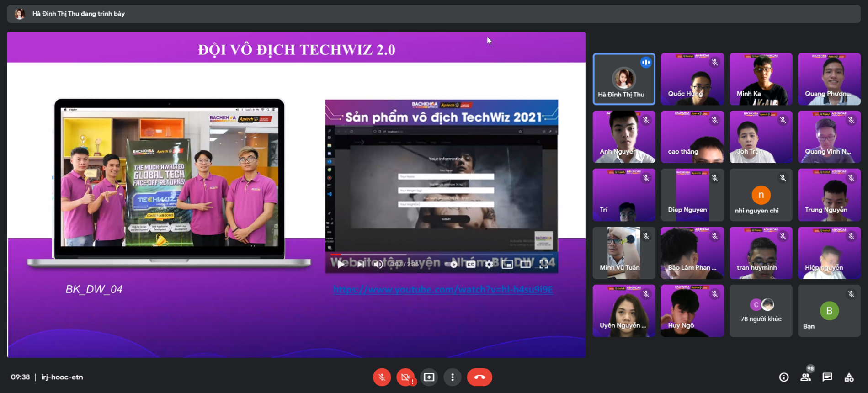Click the fullscreen icon in video player
Viewport: 868px width, 393px height.
pos(544,264)
